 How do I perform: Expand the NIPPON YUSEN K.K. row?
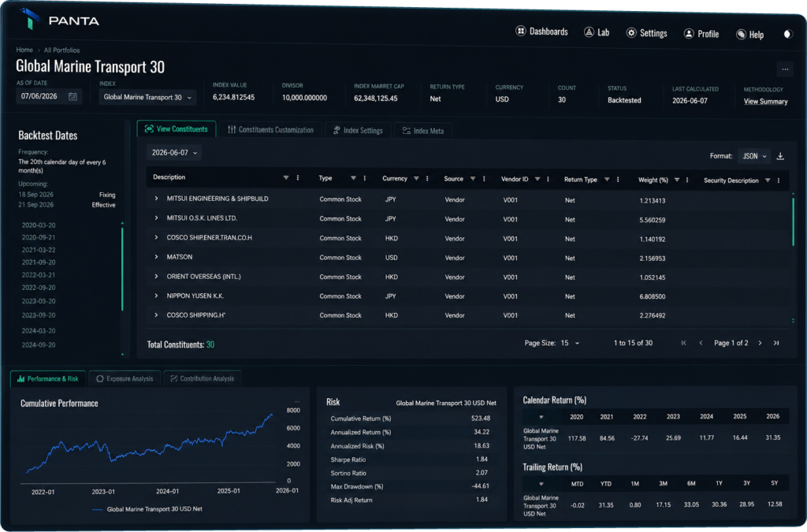click(x=156, y=296)
